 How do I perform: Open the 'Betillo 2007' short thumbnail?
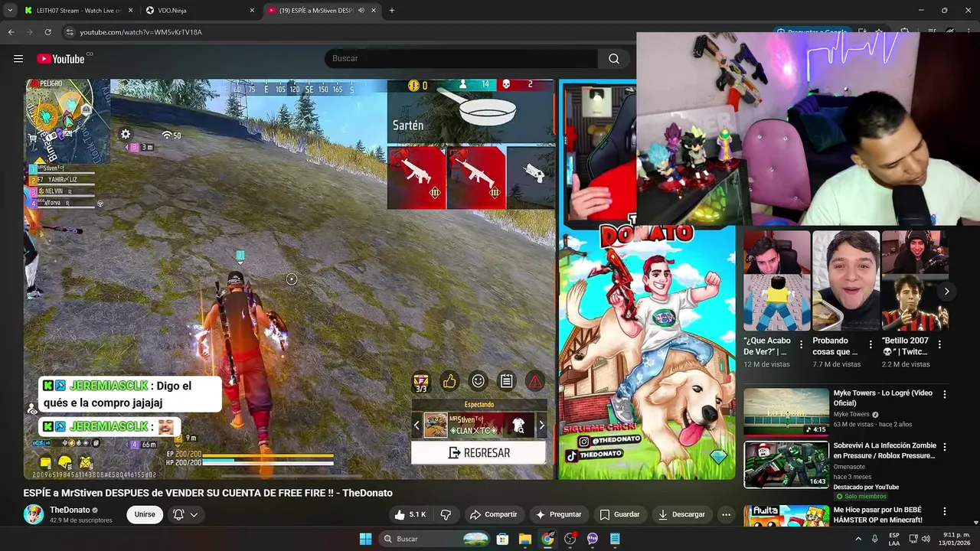915,281
